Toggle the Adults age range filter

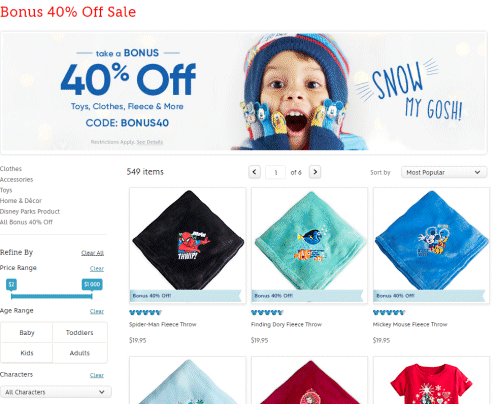pyautogui.click(x=80, y=353)
